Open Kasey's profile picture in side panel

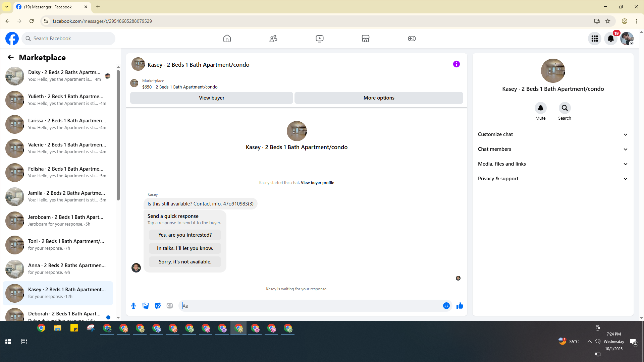(x=553, y=71)
